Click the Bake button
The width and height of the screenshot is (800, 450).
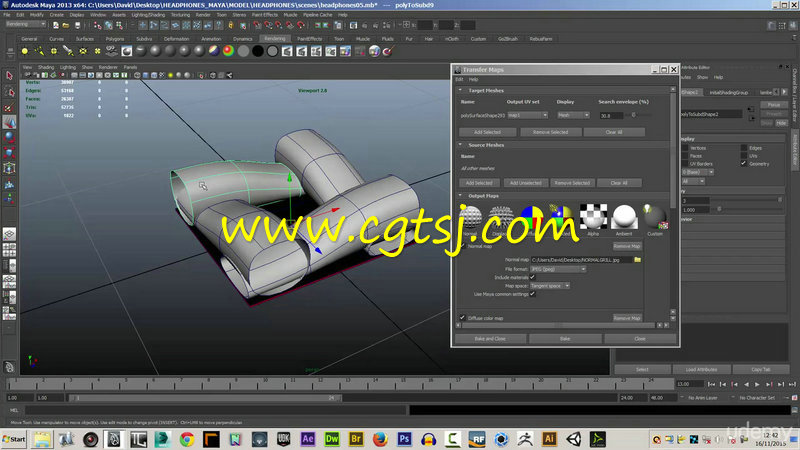565,338
